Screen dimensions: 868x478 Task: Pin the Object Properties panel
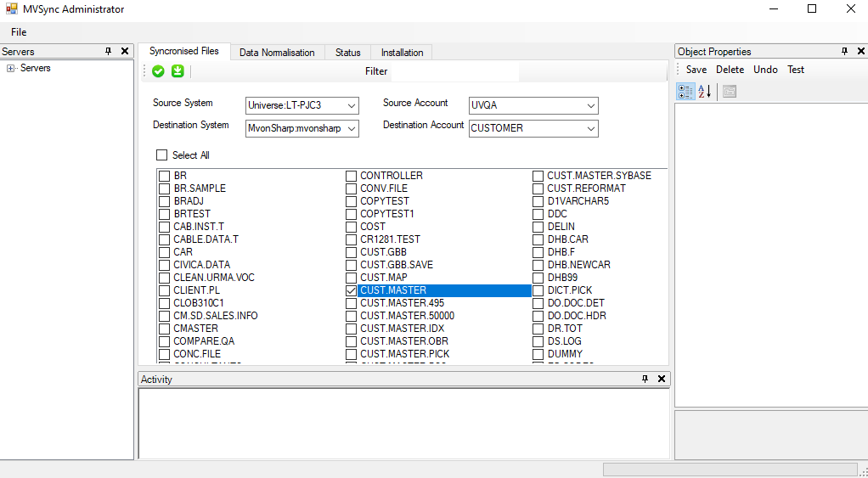(x=845, y=52)
